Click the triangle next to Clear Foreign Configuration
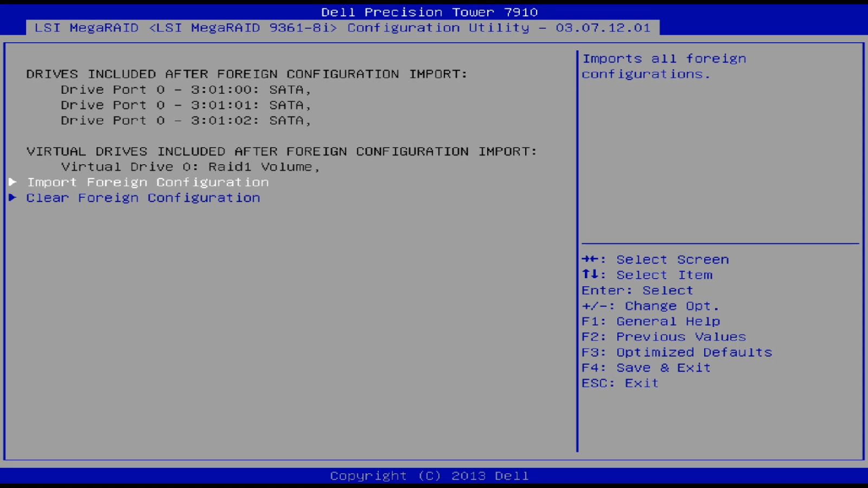Screen dimensions: 868x488 [12, 197]
